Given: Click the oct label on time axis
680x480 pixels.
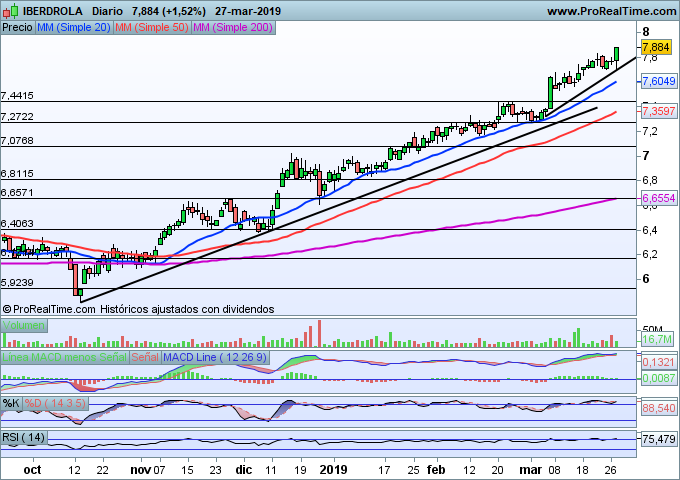Looking at the screenshot, I should (33, 470).
